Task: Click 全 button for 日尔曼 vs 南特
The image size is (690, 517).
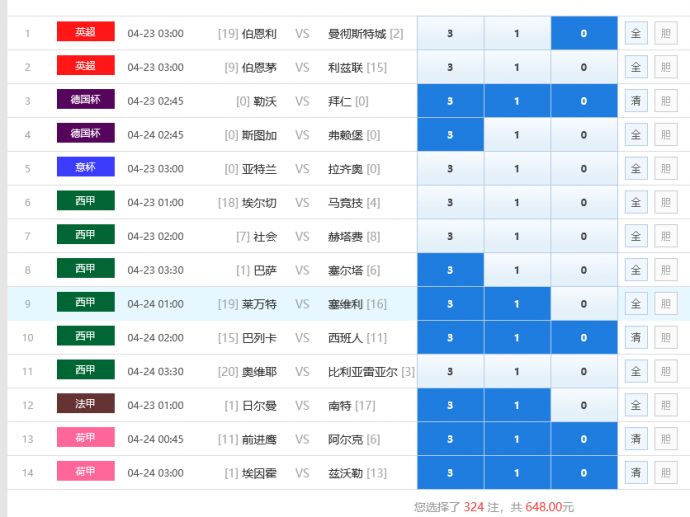Action: [635, 406]
